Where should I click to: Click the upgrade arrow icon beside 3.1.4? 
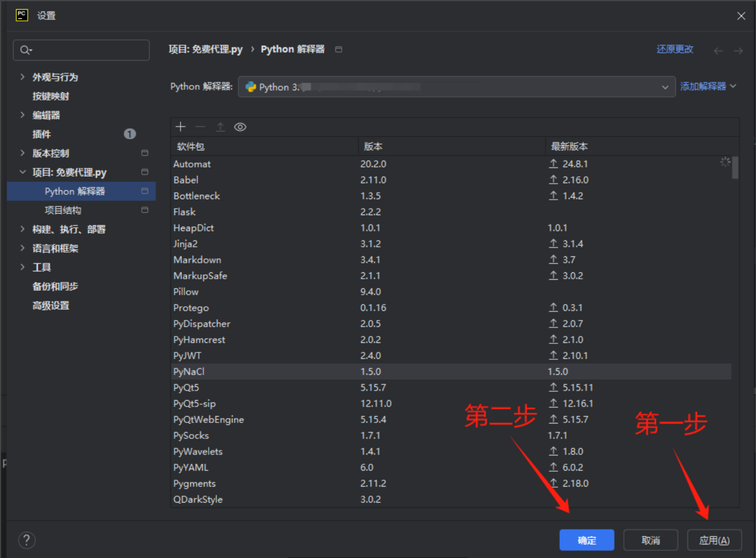pyautogui.click(x=553, y=243)
